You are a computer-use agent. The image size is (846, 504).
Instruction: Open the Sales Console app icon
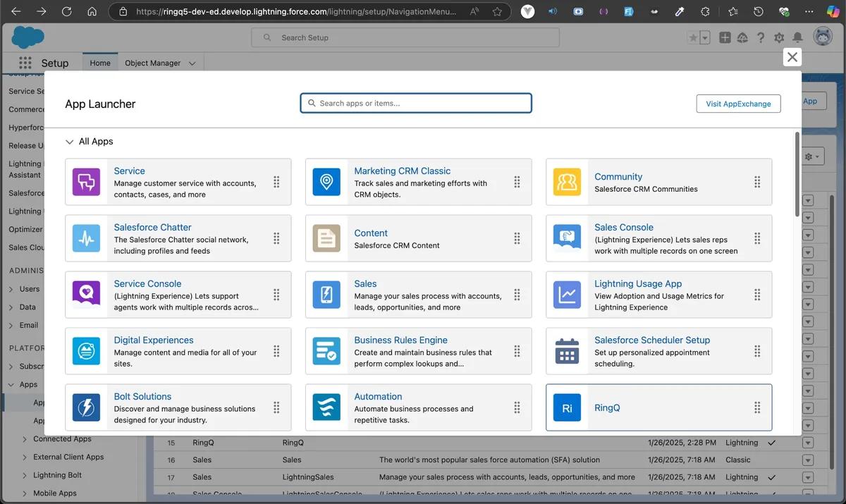point(567,238)
